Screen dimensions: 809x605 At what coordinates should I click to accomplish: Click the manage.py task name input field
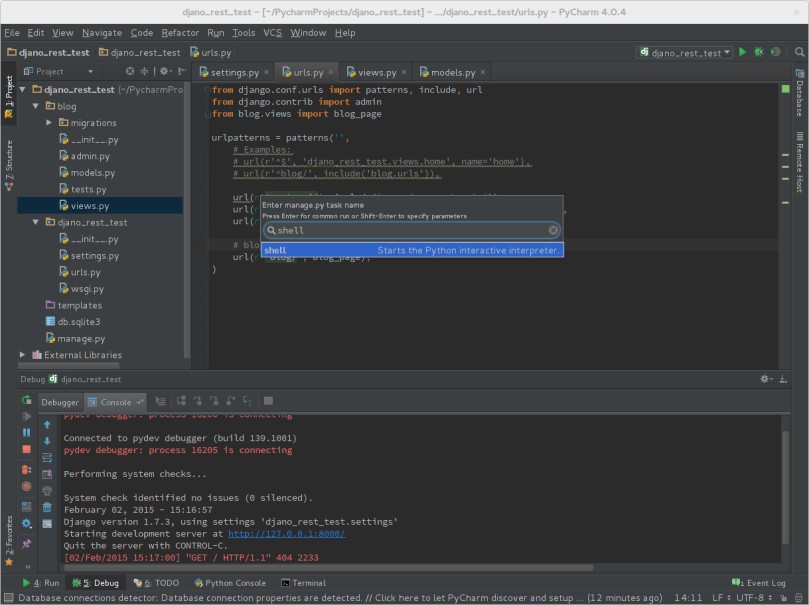[412, 230]
